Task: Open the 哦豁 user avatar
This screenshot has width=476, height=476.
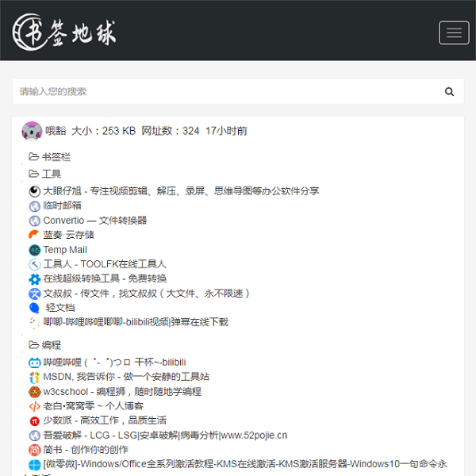Action: (32, 131)
